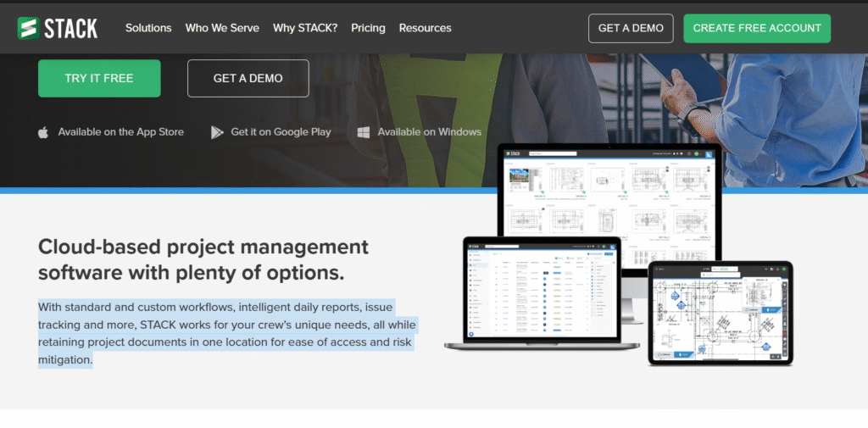Click the hero GET A DEMO button
This screenshot has width=868, height=428.
[248, 79]
